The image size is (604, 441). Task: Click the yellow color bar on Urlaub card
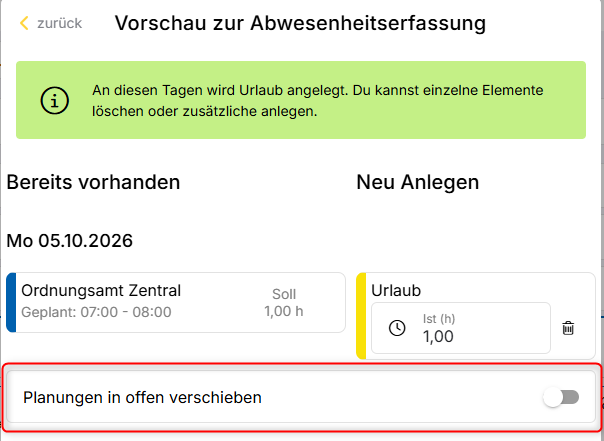point(361,316)
